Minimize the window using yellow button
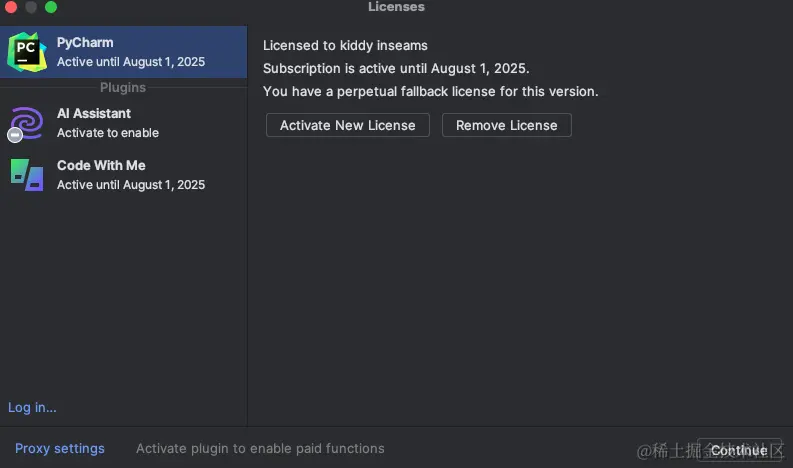The height and width of the screenshot is (468, 793). pos(31,7)
